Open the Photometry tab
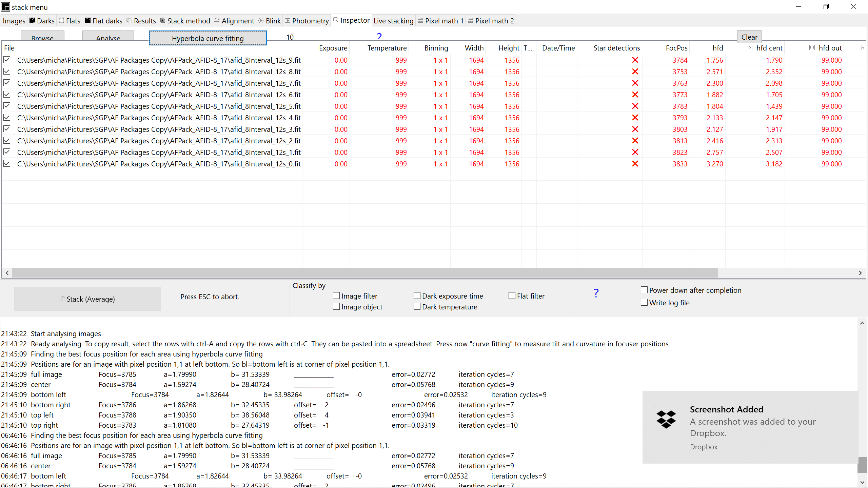Viewport: 868px width, 488px height. (x=307, y=21)
